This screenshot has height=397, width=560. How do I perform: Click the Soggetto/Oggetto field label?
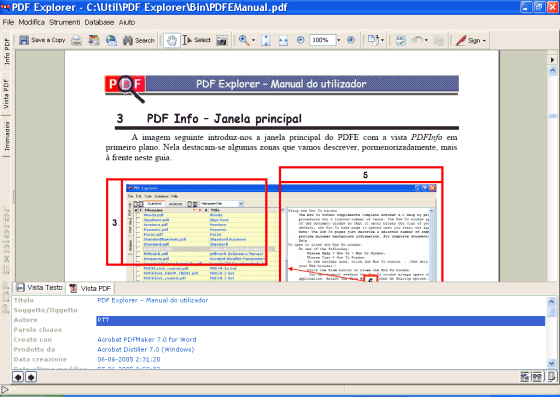tap(45, 310)
